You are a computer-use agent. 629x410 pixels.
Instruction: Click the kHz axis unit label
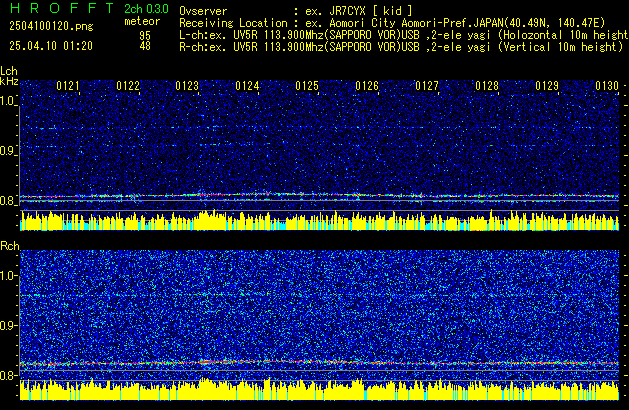coord(9,81)
